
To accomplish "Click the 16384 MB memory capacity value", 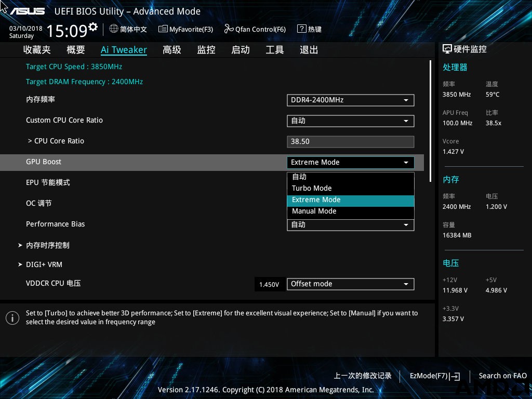I will [457, 235].
